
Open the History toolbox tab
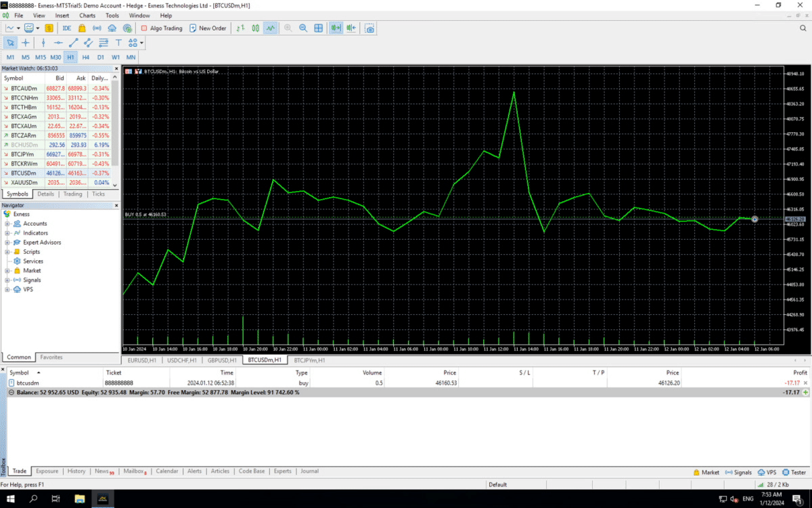(x=76, y=471)
